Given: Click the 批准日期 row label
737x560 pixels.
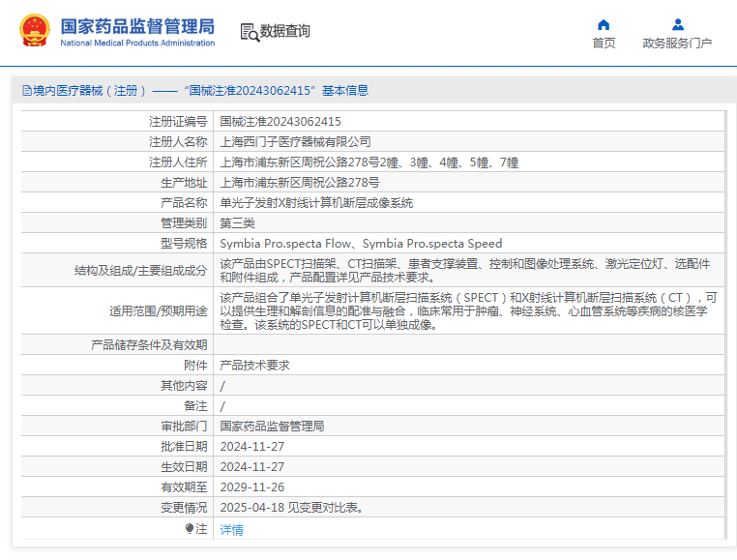Looking at the screenshot, I should (x=184, y=446).
